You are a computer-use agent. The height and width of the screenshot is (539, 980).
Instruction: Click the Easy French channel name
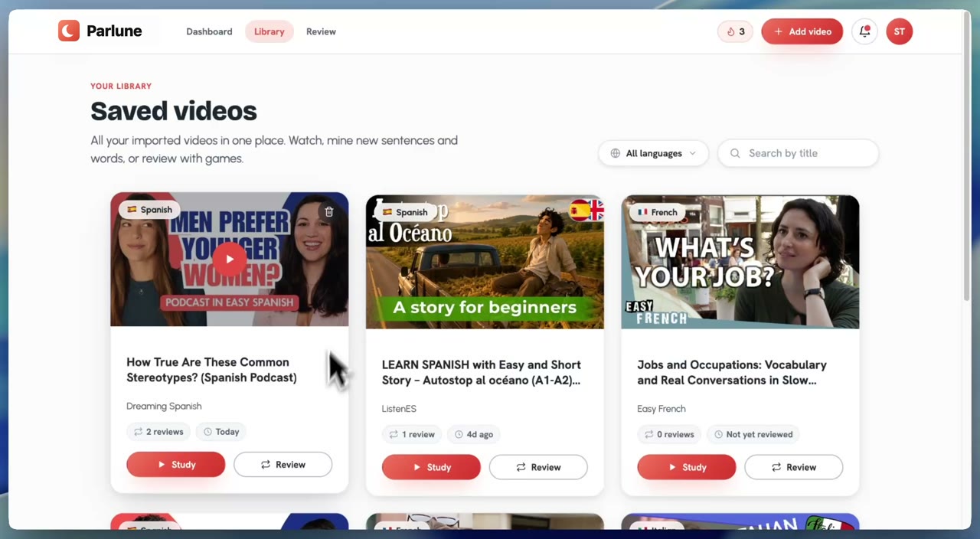(x=661, y=409)
